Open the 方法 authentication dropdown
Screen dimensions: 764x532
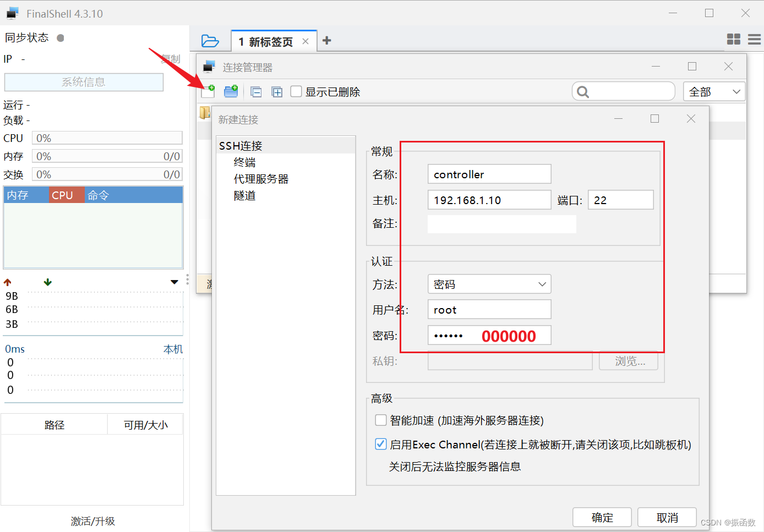[x=489, y=284]
